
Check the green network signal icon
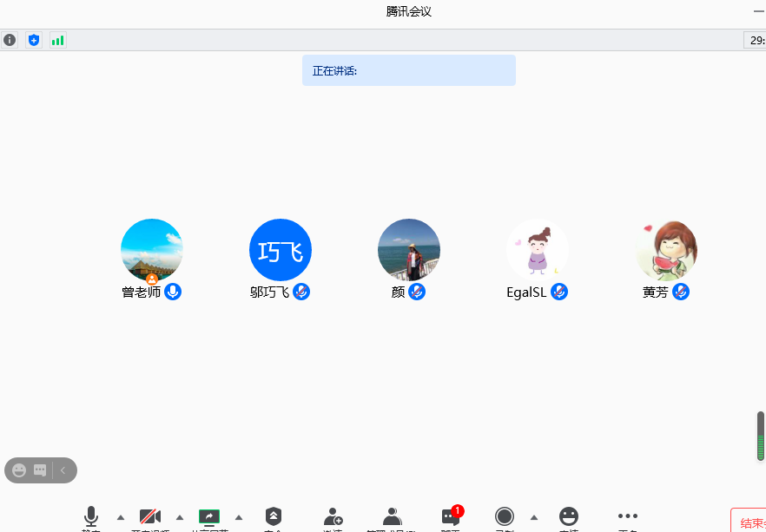click(x=57, y=40)
